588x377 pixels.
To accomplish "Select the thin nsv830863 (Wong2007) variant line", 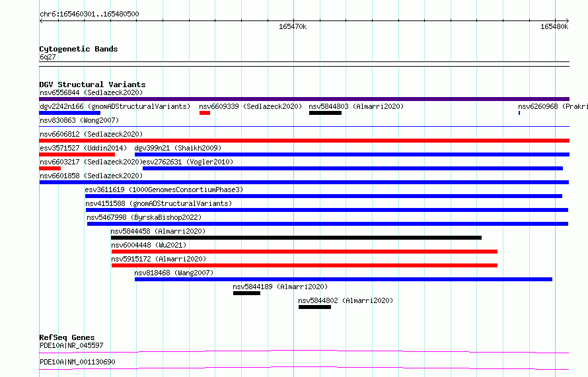I will [304, 127].
